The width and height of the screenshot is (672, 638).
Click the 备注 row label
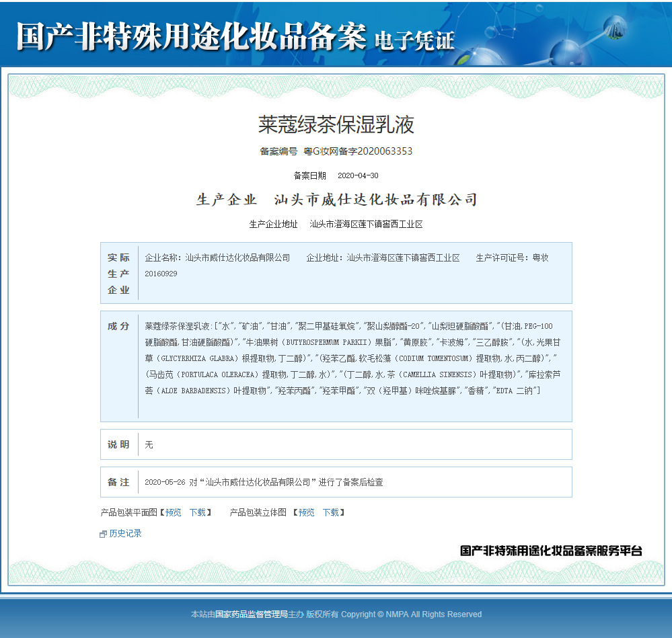click(x=118, y=482)
